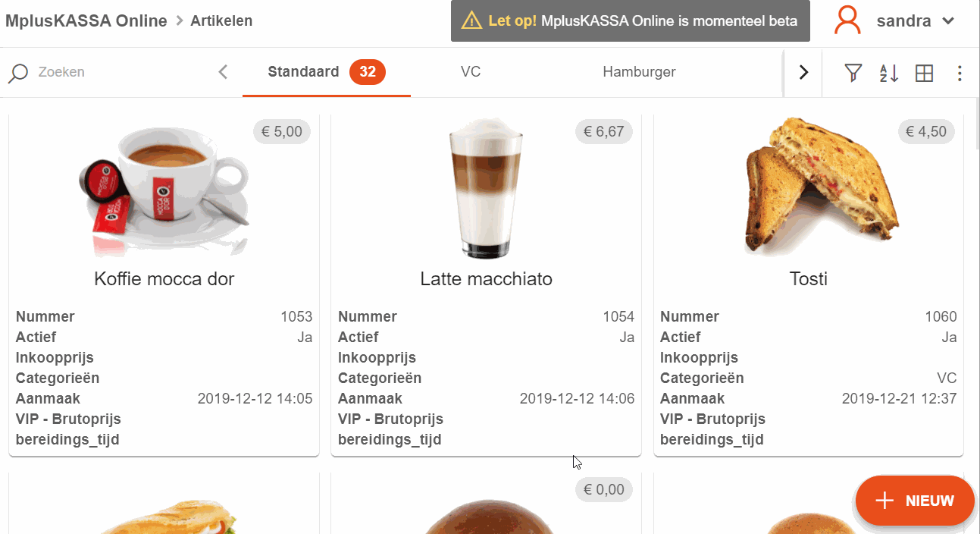This screenshot has height=534, width=980.
Task: Open the filter icon in toolbar
Action: 853,73
